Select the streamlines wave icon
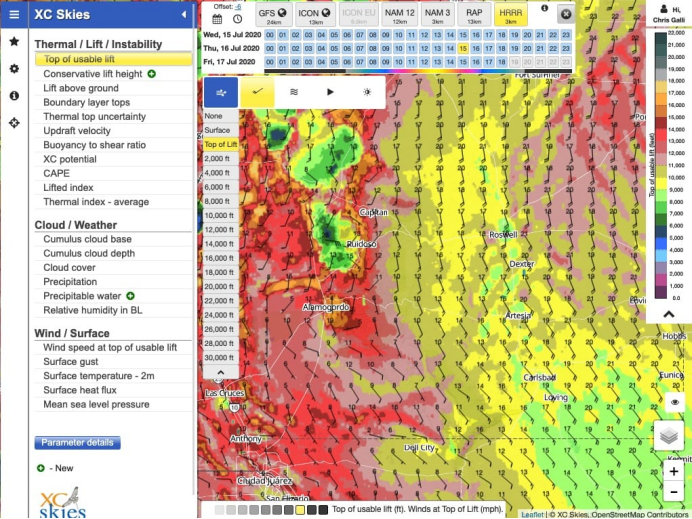692x519 pixels. pyautogui.click(x=293, y=92)
